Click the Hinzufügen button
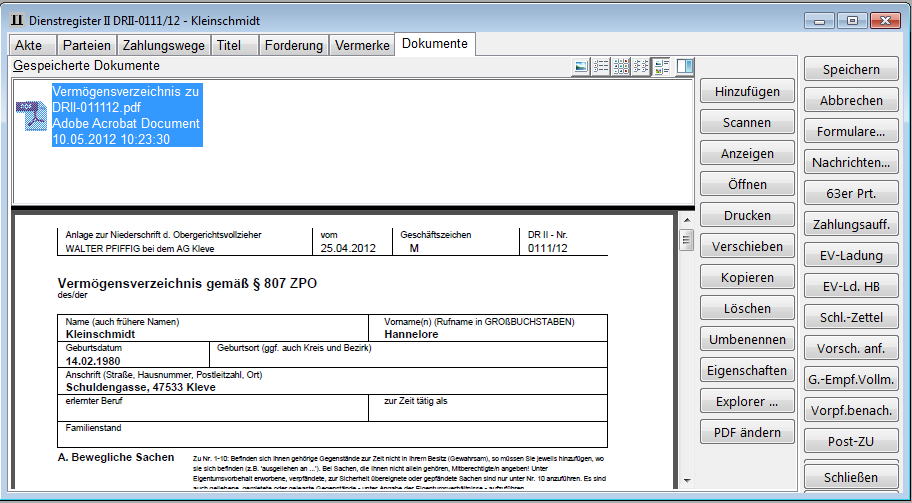Viewport: 912px width, 503px height. pyautogui.click(x=747, y=92)
